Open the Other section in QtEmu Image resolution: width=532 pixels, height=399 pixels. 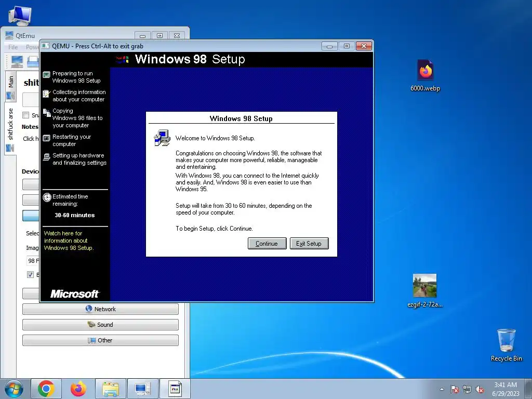(100, 340)
